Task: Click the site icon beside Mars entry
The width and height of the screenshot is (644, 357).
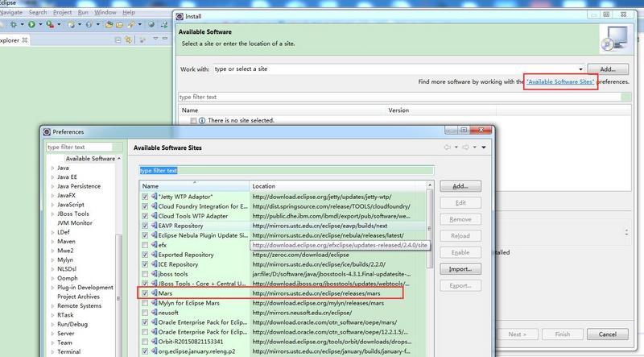Action: (x=154, y=293)
